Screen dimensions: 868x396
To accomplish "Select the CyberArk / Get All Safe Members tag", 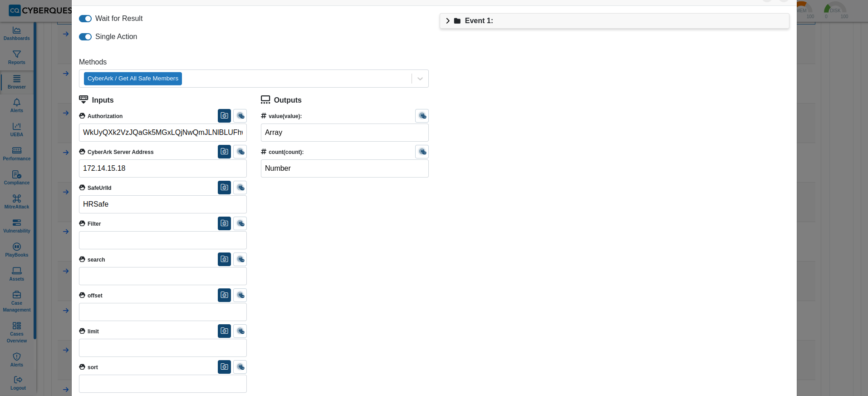I will pos(133,79).
